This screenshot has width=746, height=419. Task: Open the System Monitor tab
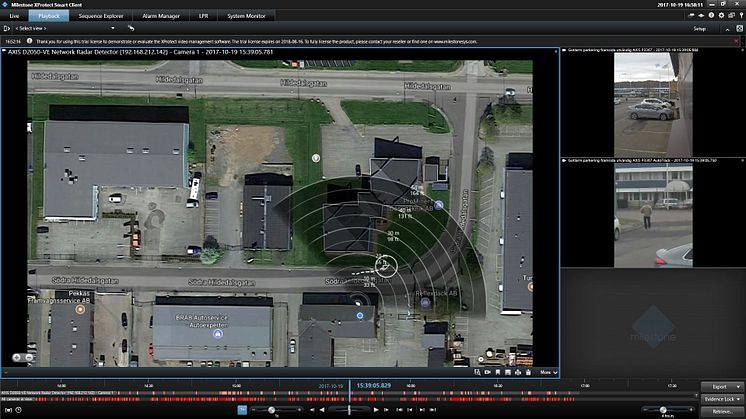tap(246, 16)
